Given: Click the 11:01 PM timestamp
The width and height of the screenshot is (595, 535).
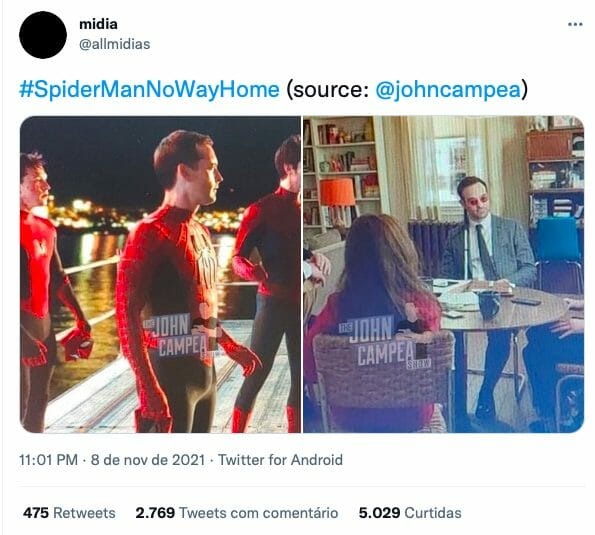Looking at the screenshot, I should point(49,460).
